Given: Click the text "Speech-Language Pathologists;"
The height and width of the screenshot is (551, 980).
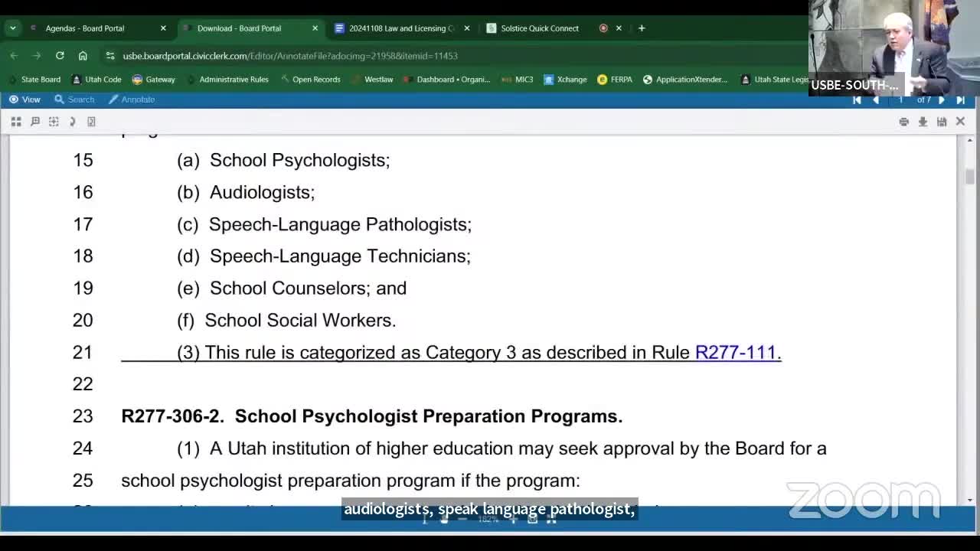Looking at the screenshot, I should (341, 224).
